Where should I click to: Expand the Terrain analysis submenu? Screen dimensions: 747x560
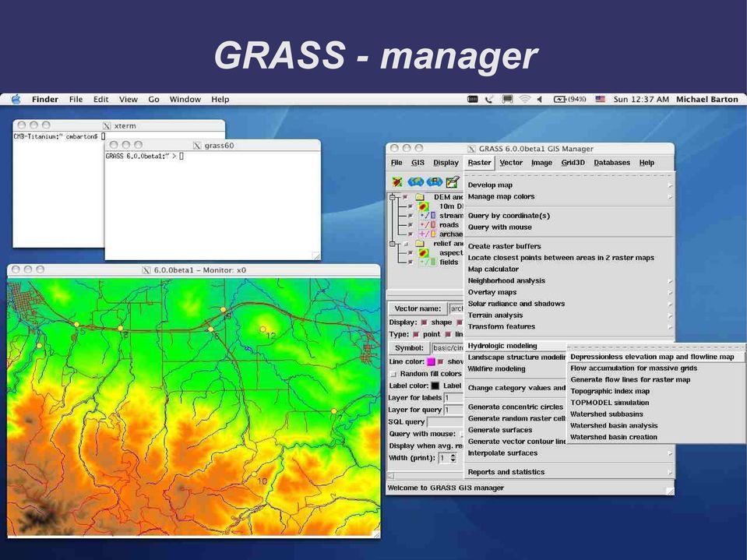pos(569,315)
